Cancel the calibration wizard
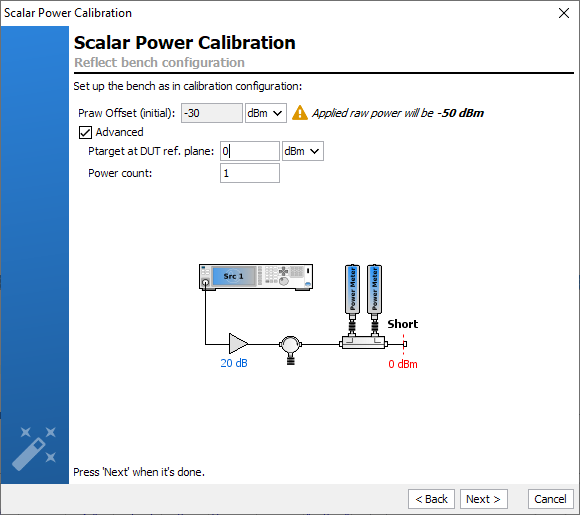Screen dimensions: 580x515 point(550,499)
